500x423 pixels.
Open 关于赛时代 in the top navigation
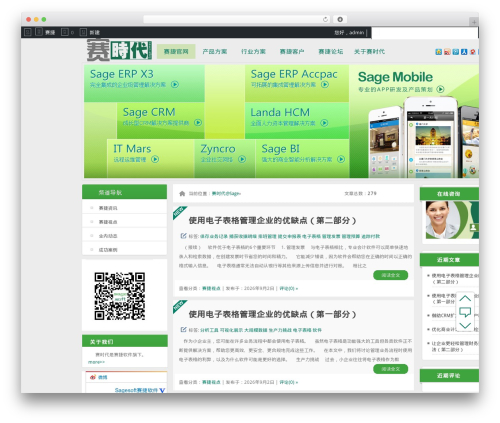point(369,51)
